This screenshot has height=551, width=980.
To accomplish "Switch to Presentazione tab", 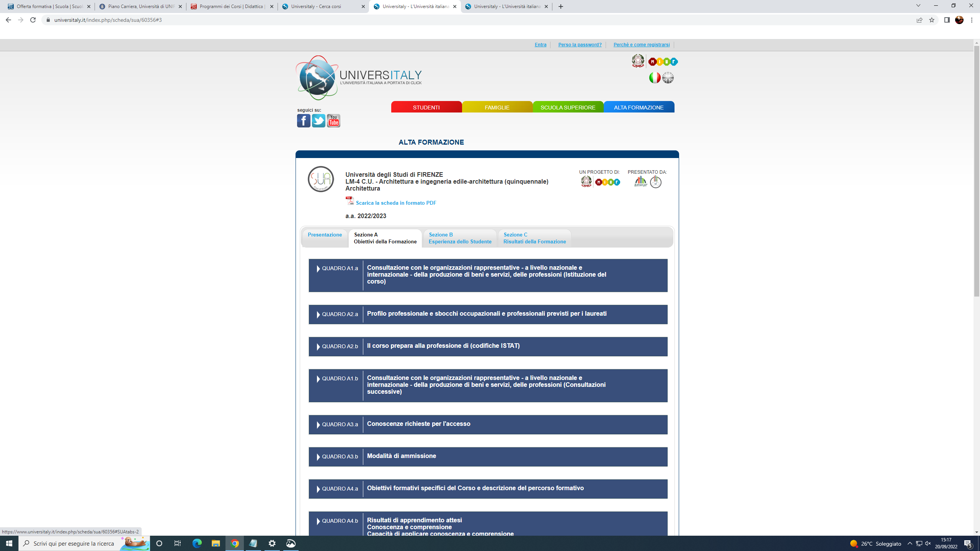I will pyautogui.click(x=325, y=238).
